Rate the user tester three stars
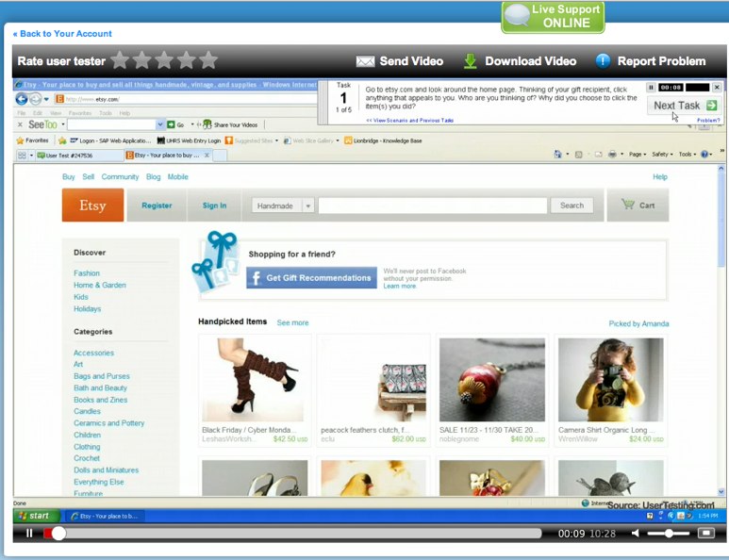Viewport: 729px width, 560px height. point(164,60)
